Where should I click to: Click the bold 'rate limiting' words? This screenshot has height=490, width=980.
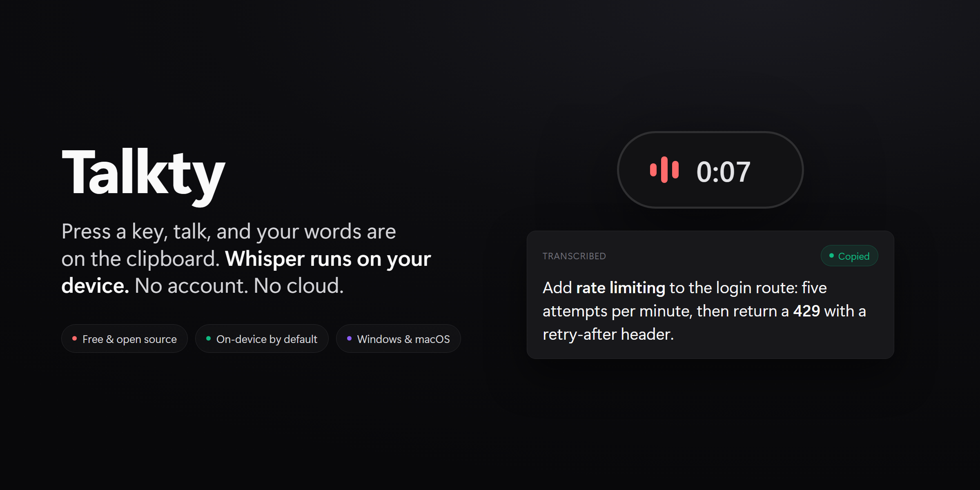click(621, 288)
